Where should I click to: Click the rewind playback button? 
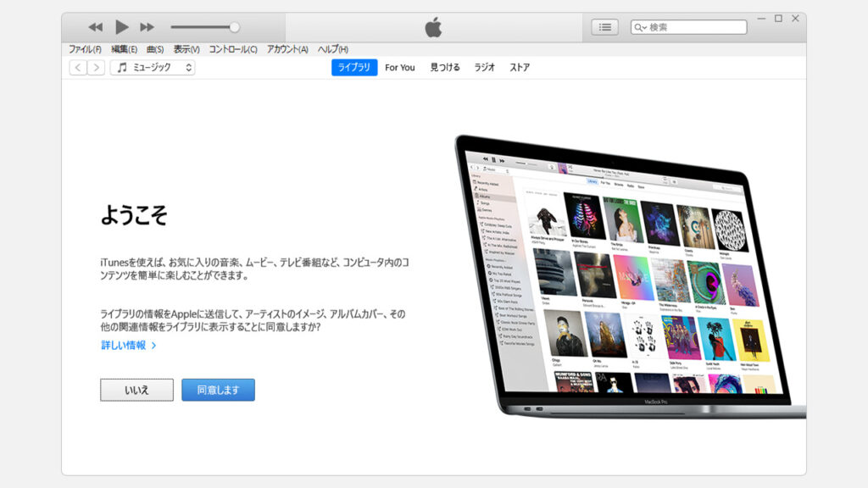click(95, 27)
